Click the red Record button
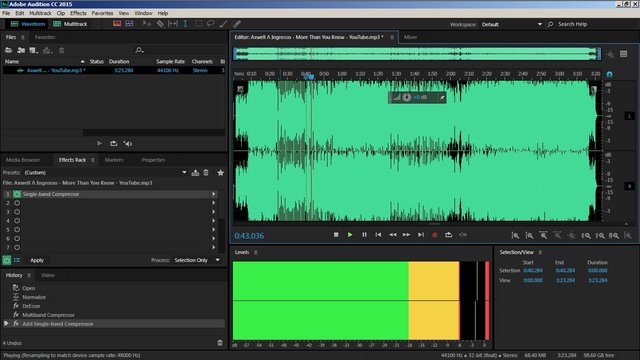This screenshot has height=360, width=640. click(x=435, y=235)
